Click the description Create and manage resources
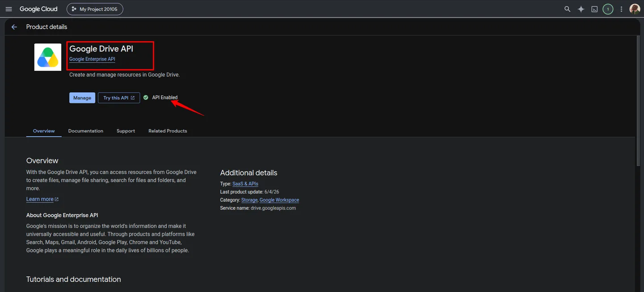 [124, 75]
